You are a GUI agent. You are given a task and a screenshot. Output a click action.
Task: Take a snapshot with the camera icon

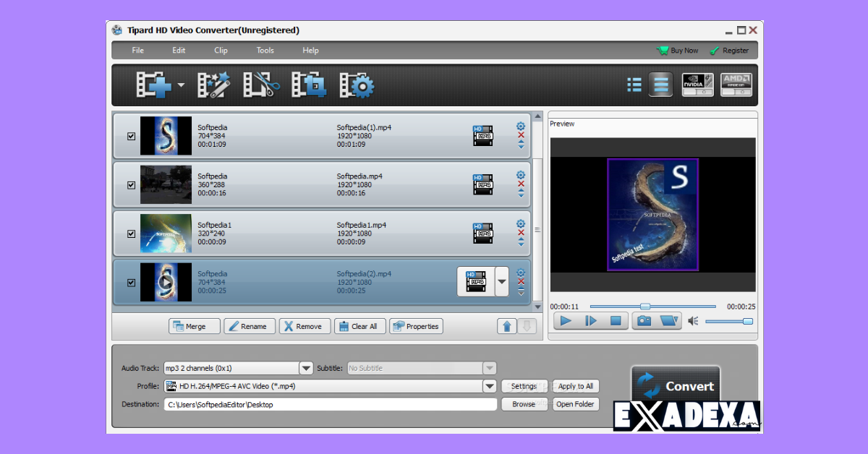pyautogui.click(x=642, y=320)
